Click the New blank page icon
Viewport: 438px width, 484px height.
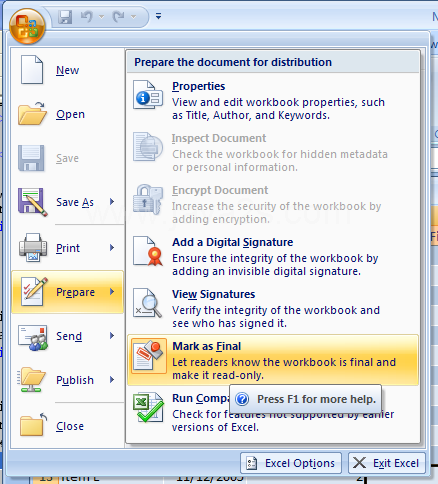(32, 70)
